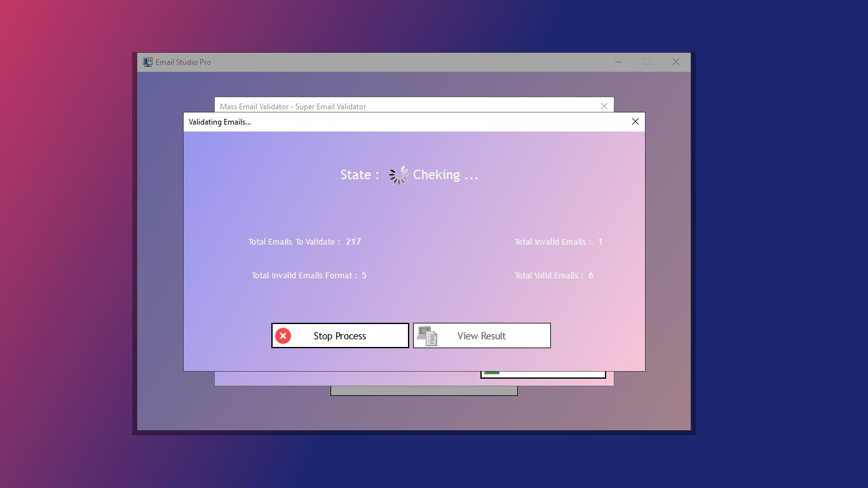The height and width of the screenshot is (488, 868).
Task: Minimize the Email Studio Pro window
Action: coord(618,62)
